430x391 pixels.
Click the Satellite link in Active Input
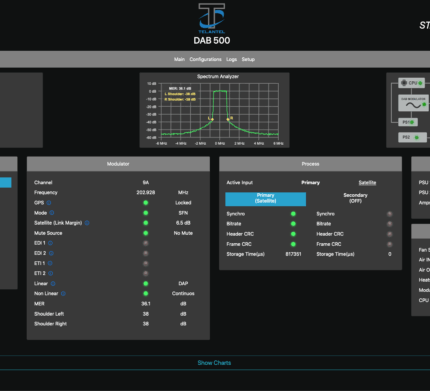pos(367,183)
